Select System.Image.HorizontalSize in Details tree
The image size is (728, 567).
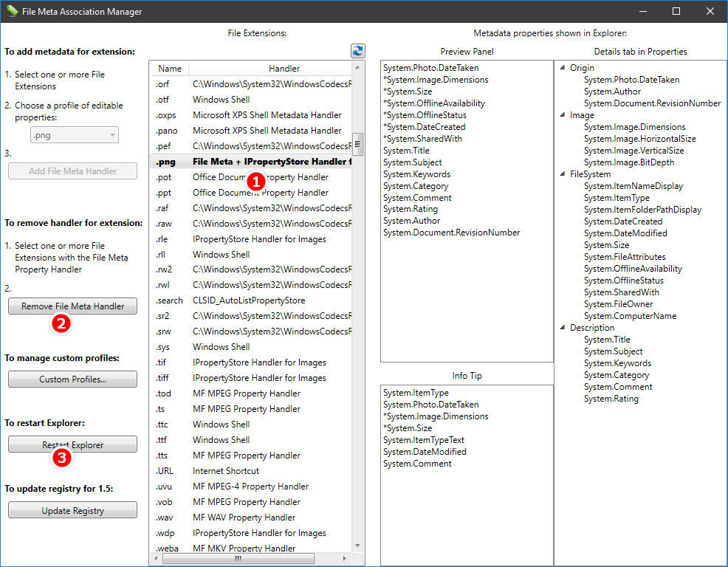[x=640, y=138]
